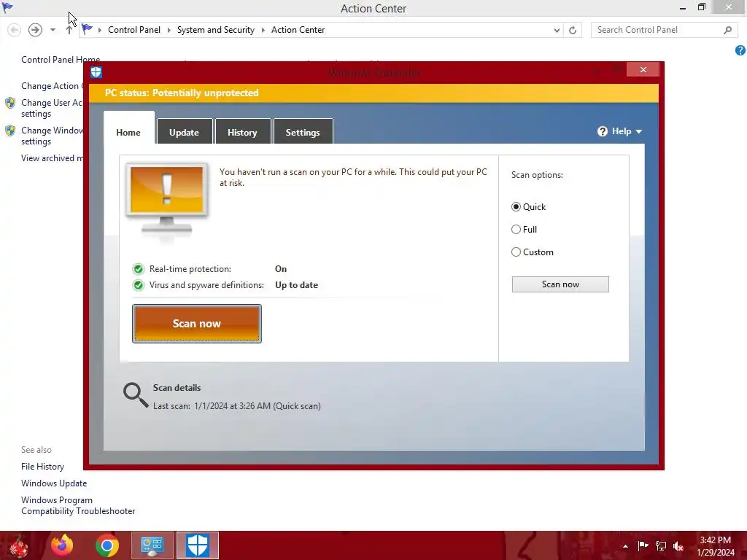Click Action Center breadcrumb item
Screen dimensions: 747x560
[x=298, y=30]
